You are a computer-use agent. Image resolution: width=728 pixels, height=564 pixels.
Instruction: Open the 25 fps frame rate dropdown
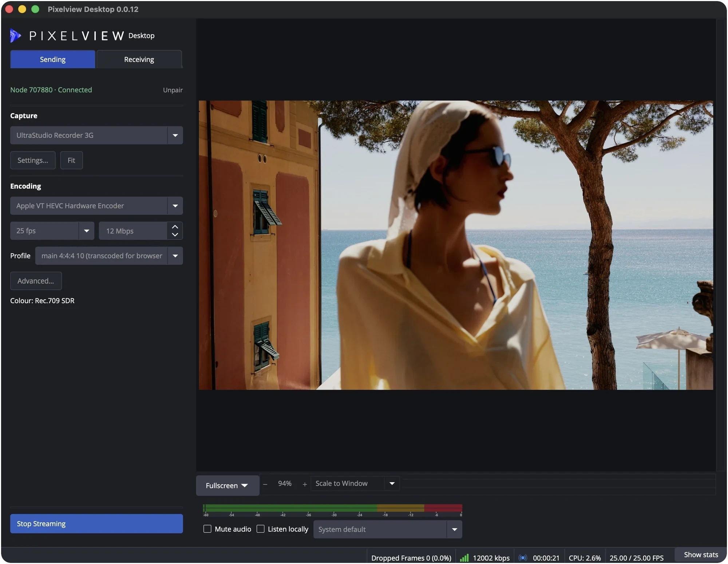[52, 231]
